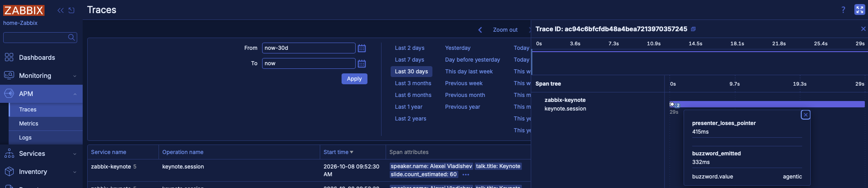Screen dimensions: 868x188
Task: Select Last 7 days range
Action: (410, 60)
